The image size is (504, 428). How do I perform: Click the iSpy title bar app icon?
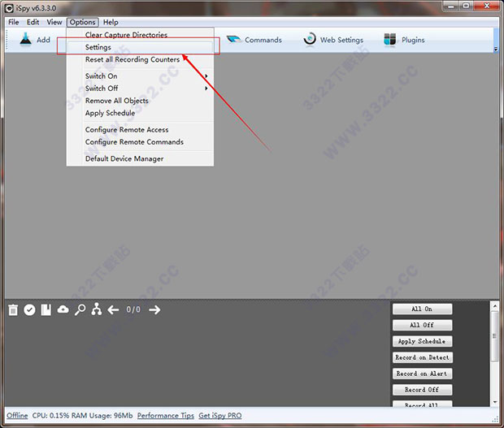coord(9,8)
